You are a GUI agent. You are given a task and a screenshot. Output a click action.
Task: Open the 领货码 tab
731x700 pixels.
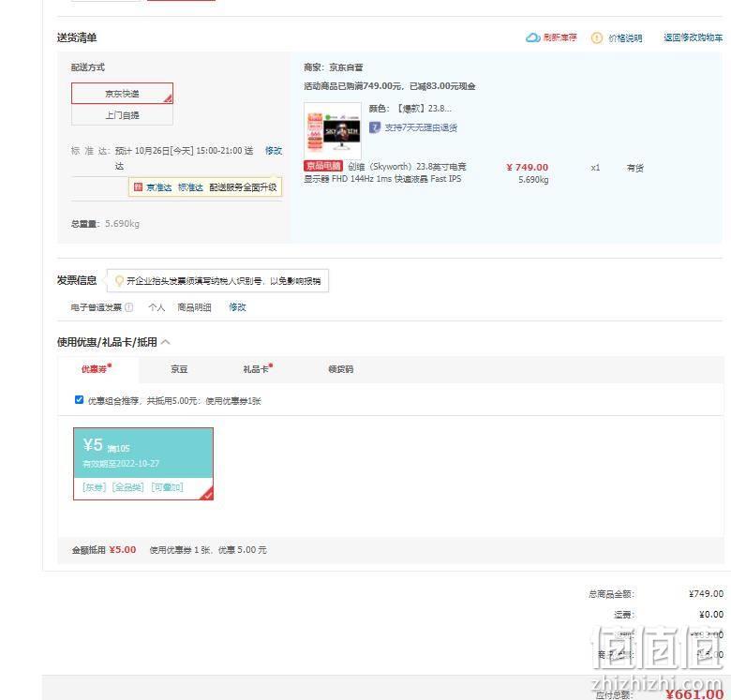point(341,369)
